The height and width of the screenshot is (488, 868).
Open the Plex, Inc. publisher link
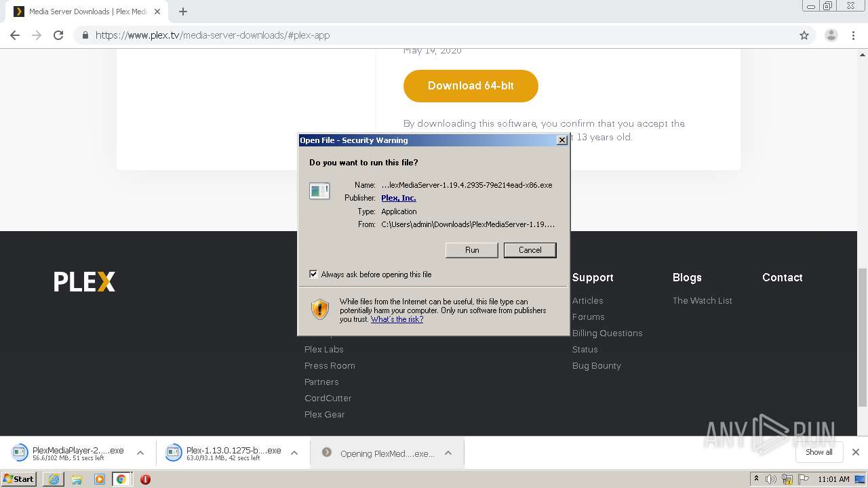[x=399, y=198]
